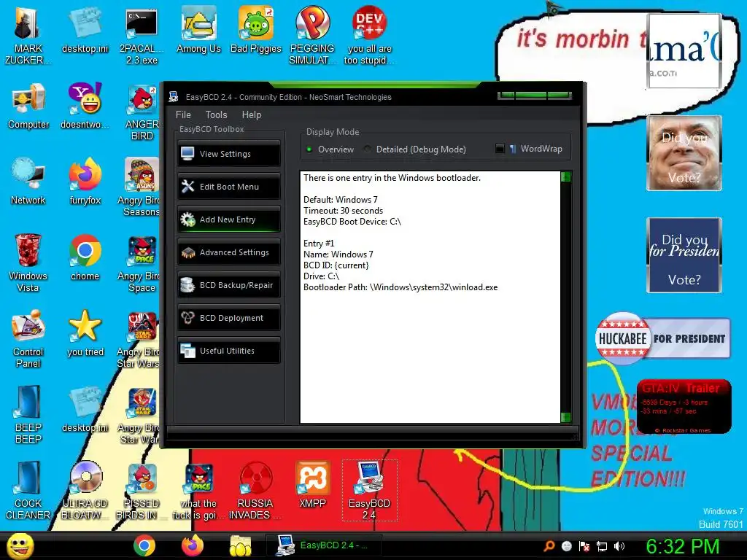
Task: Select the Control Panel desktop icon
Action: coord(28,338)
